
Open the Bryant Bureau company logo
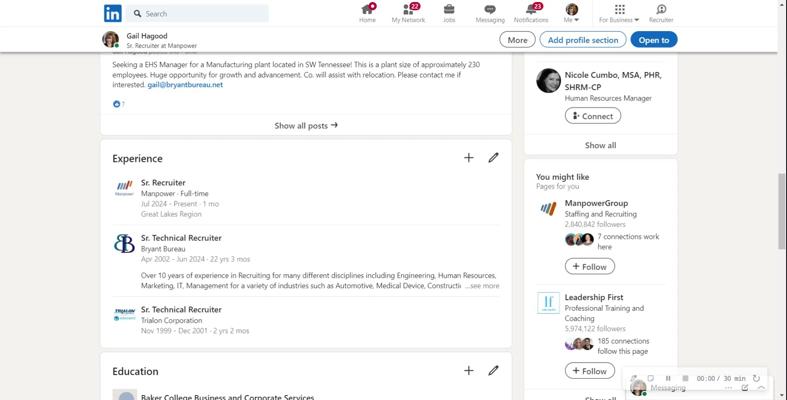pos(124,243)
